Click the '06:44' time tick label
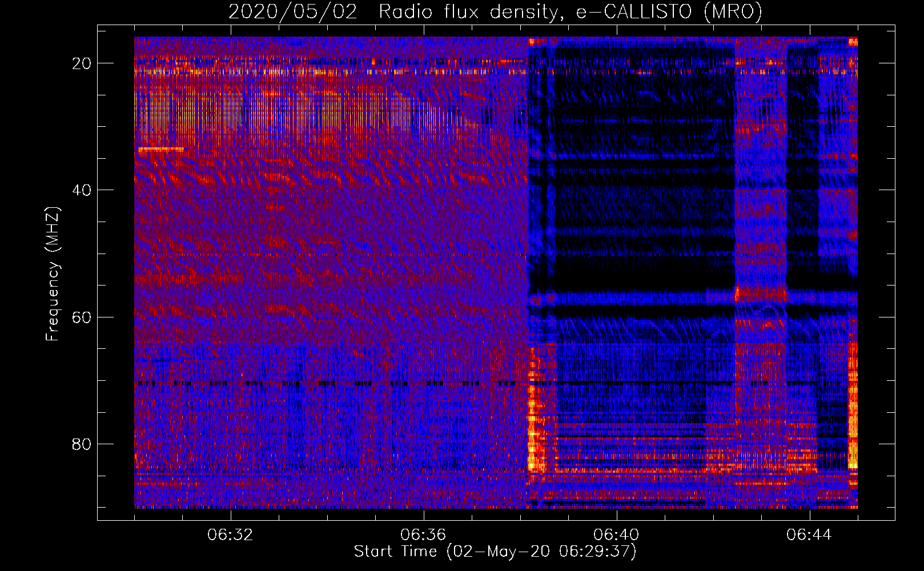This screenshot has height=571, width=924. coord(809,535)
